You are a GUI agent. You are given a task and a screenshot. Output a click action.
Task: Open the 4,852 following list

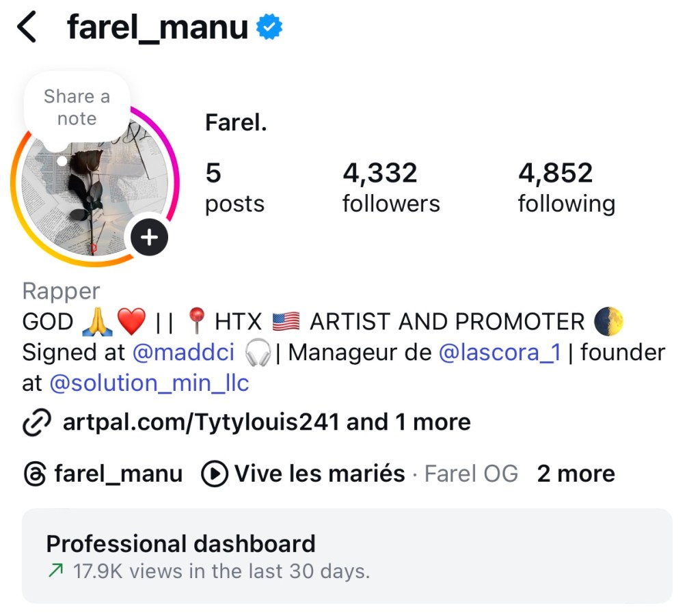(566, 187)
